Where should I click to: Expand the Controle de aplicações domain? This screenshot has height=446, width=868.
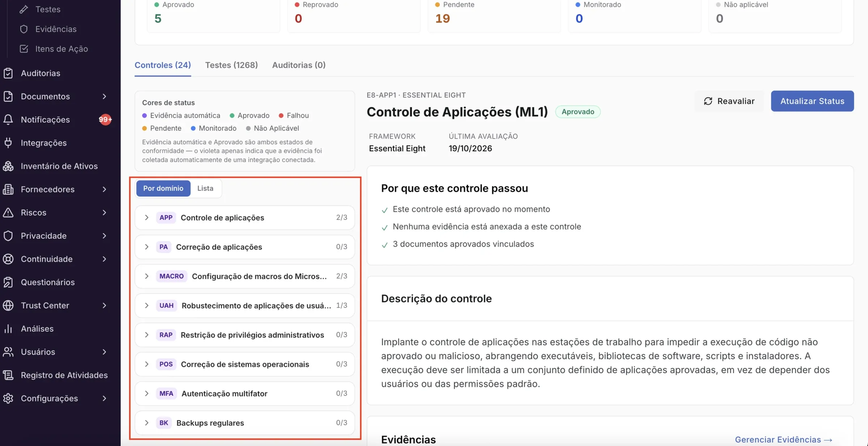click(244, 218)
